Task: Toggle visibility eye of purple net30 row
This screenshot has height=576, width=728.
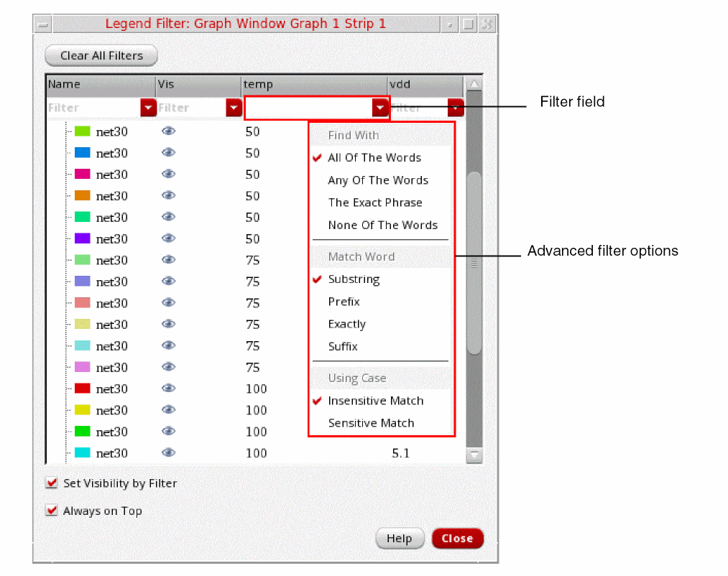Action: click(x=169, y=238)
